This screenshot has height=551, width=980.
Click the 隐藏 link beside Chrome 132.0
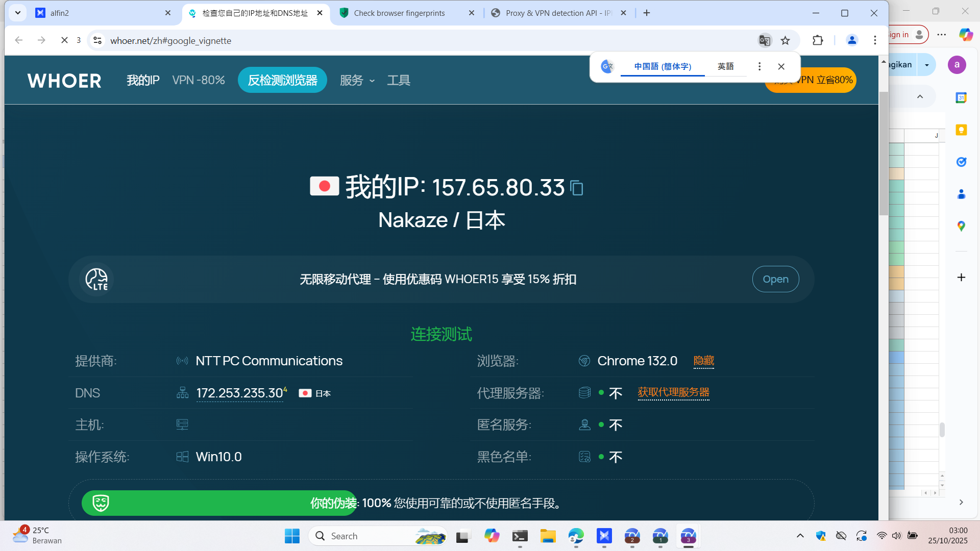coord(704,361)
